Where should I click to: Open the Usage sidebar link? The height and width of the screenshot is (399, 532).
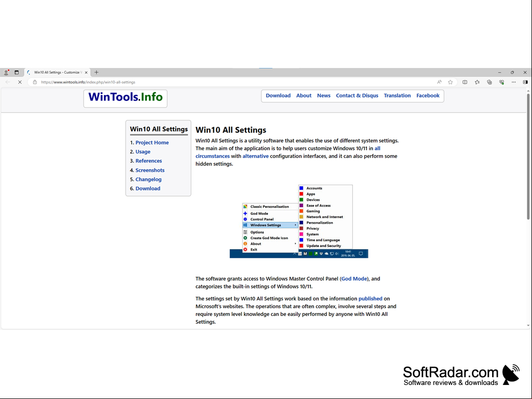coord(143,152)
